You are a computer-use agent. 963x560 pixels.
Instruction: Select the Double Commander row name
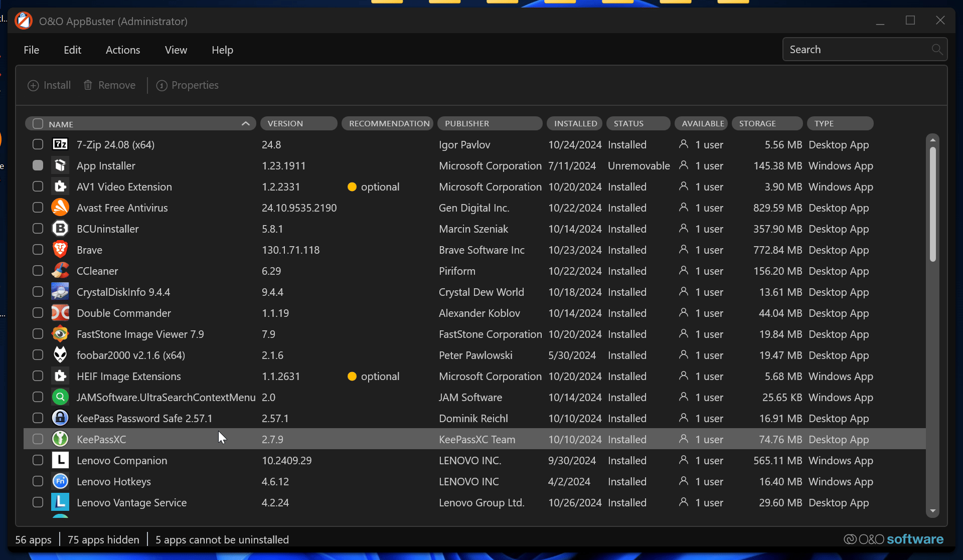point(124,313)
